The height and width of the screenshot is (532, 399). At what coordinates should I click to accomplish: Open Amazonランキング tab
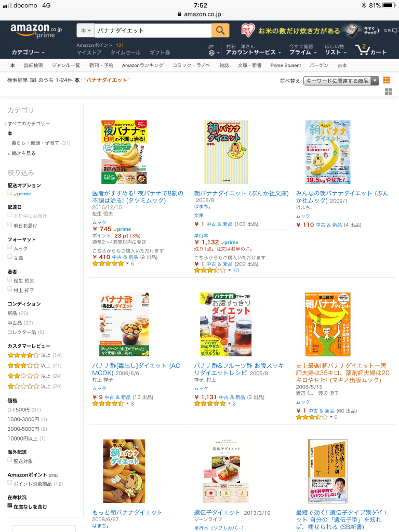pos(142,65)
